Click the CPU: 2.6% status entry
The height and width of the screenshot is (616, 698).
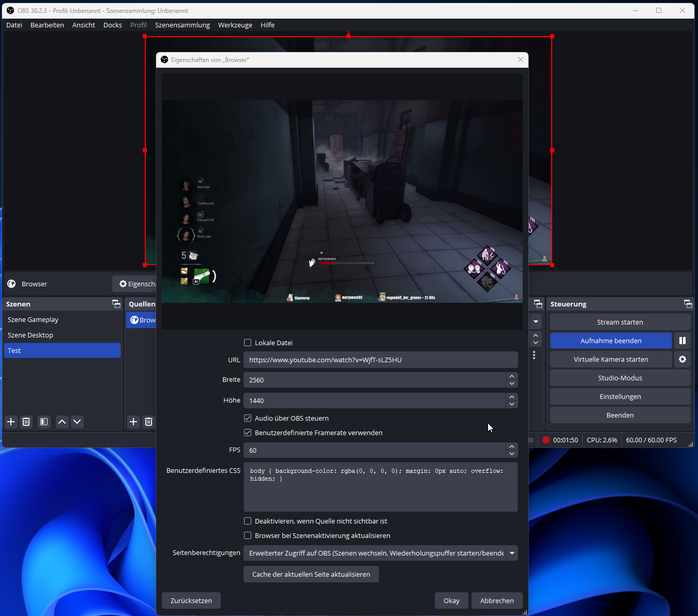tap(602, 440)
